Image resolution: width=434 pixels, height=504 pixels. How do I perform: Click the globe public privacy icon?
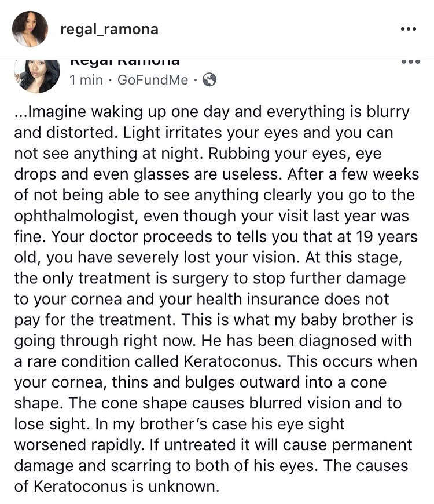click(x=209, y=80)
